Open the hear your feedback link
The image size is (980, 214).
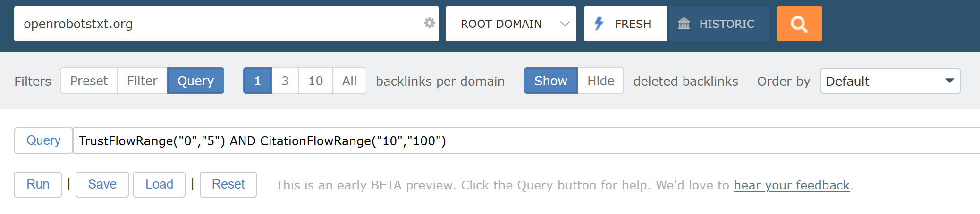click(792, 185)
